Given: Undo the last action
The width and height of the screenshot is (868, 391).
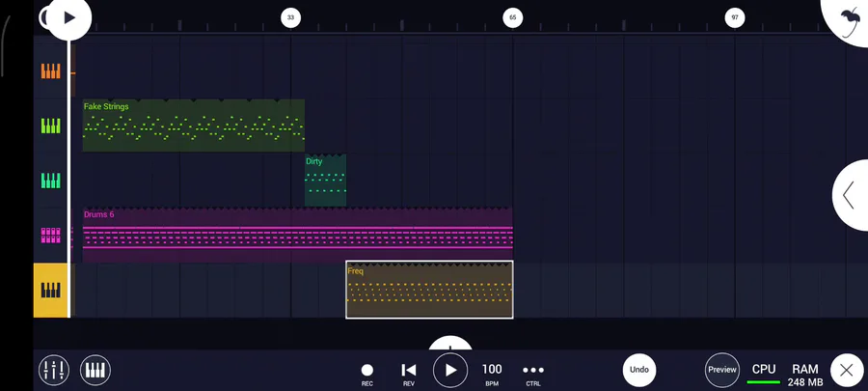Looking at the screenshot, I should [x=638, y=370].
